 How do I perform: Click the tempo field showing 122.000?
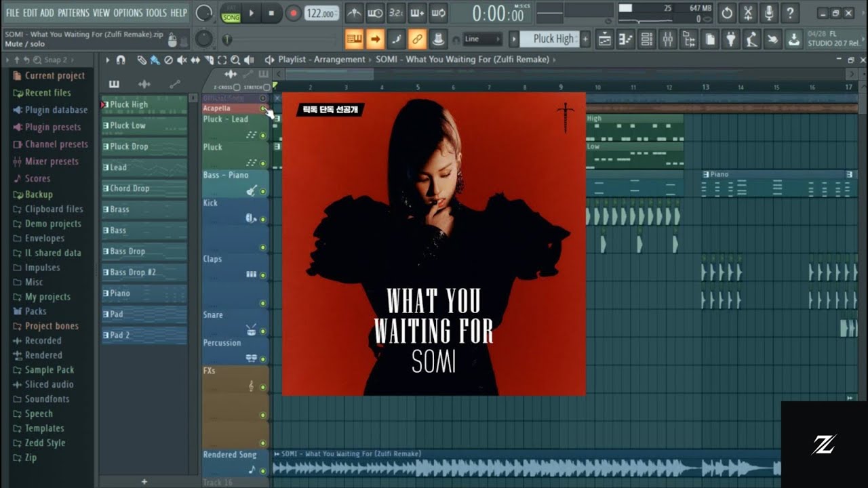pyautogui.click(x=321, y=13)
